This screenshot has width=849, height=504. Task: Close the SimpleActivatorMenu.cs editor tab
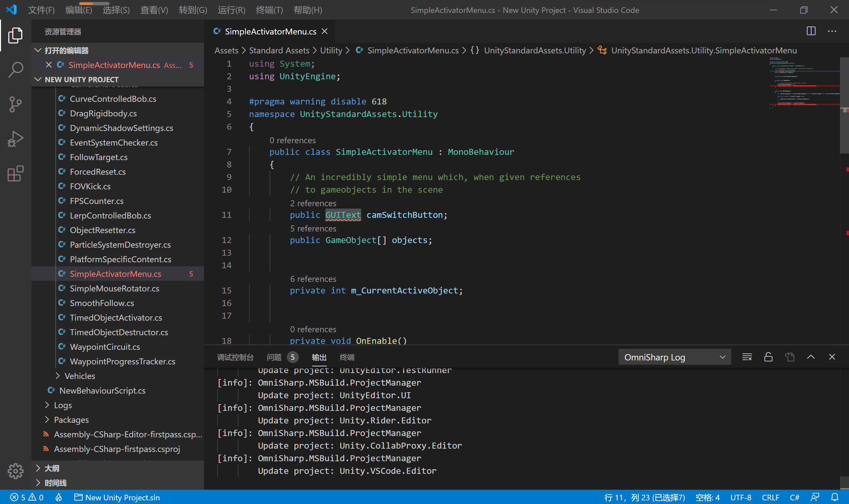[325, 31]
